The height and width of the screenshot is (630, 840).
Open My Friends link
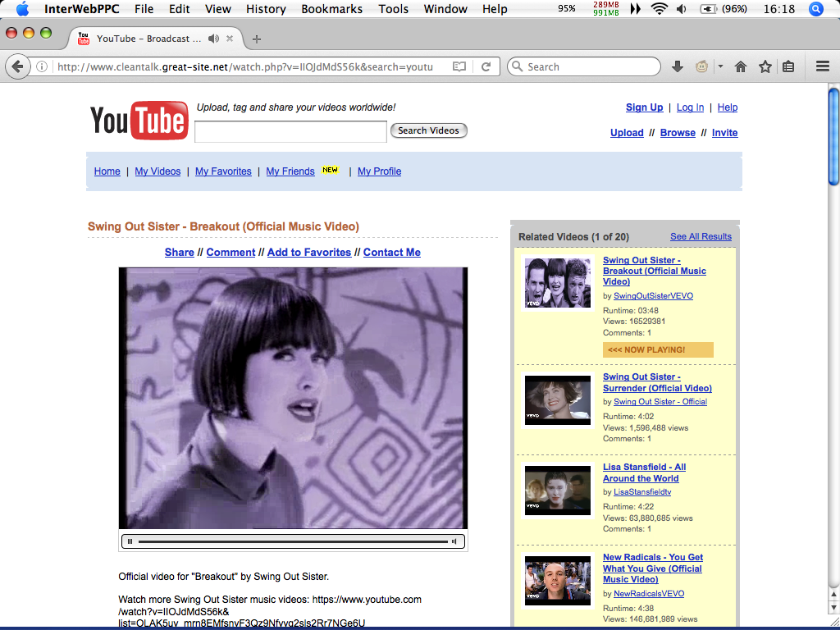point(290,171)
